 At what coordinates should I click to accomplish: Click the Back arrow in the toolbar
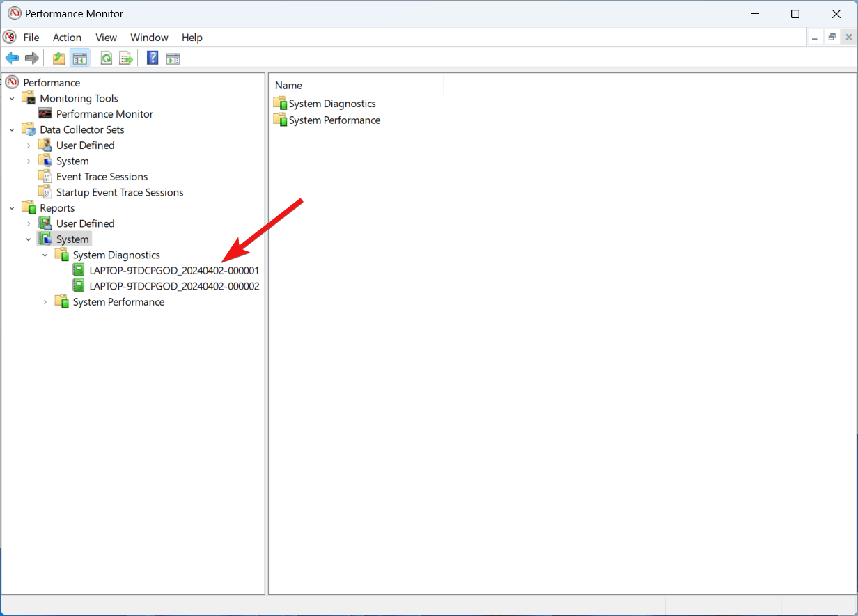[12, 58]
